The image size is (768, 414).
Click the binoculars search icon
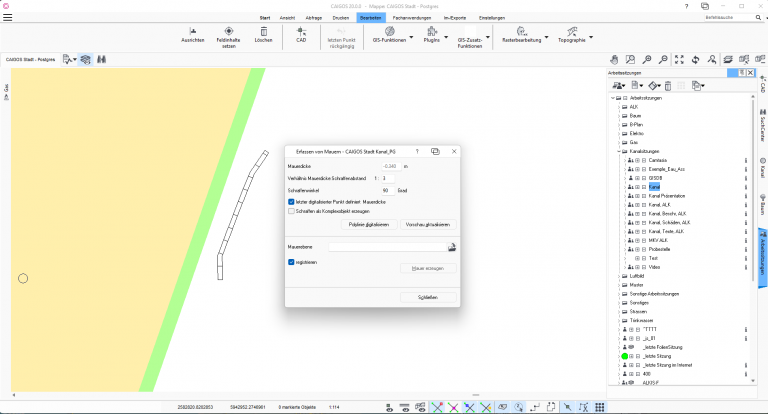coord(101,59)
